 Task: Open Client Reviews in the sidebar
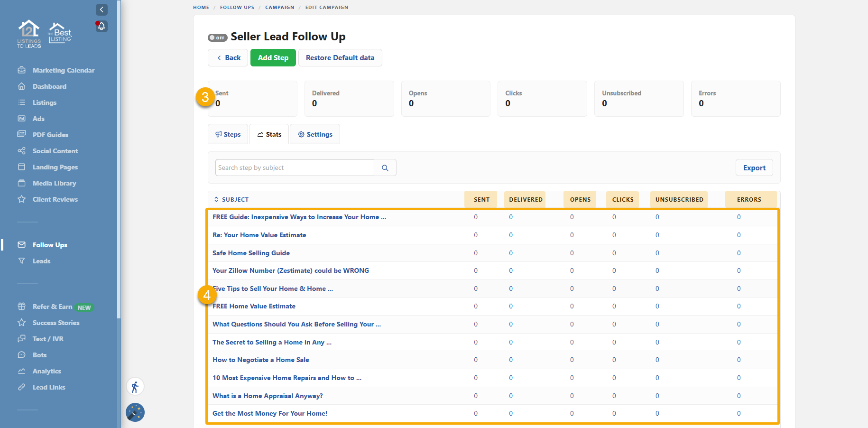tap(55, 199)
